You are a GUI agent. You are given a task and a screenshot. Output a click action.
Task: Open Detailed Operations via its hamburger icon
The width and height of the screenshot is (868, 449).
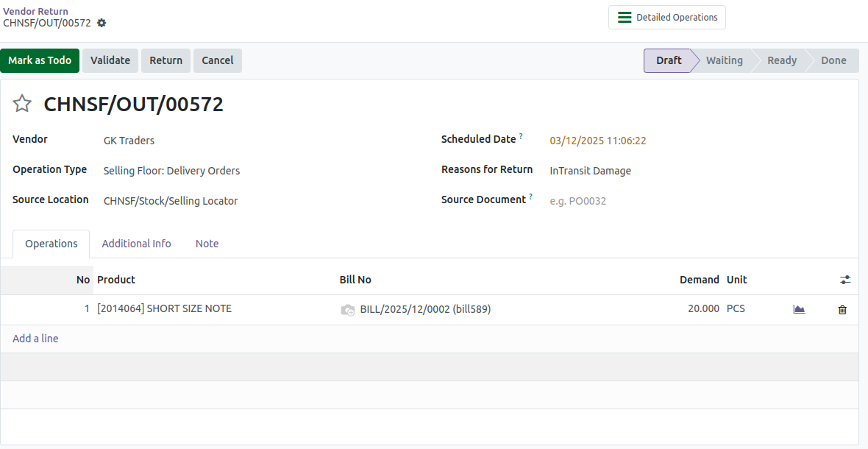tap(625, 17)
